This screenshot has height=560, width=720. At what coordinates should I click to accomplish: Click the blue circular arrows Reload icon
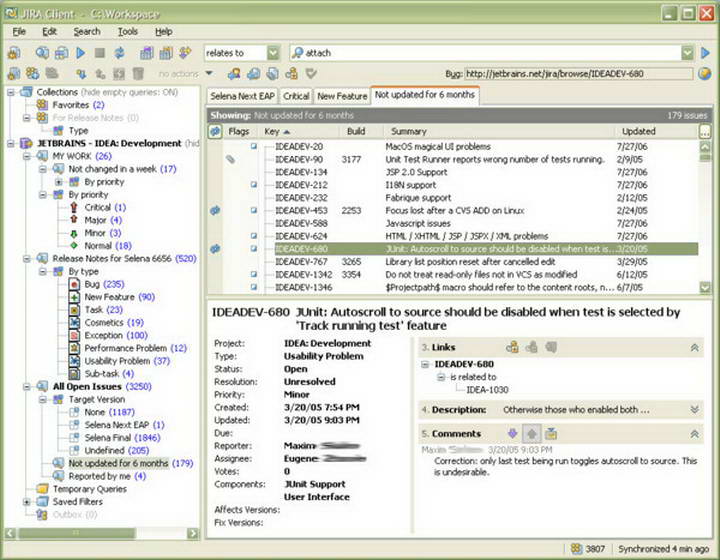119,53
